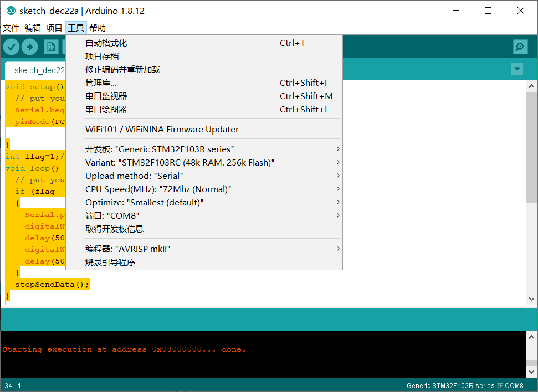Expand CPU Speed 72Mhz submenu

pyautogui.click(x=204, y=189)
